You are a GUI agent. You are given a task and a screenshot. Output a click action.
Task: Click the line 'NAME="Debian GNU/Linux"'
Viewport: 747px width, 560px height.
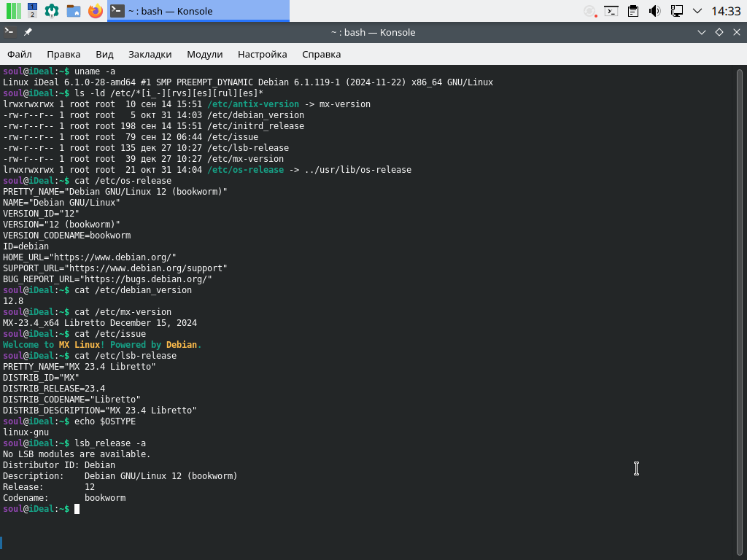click(61, 203)
